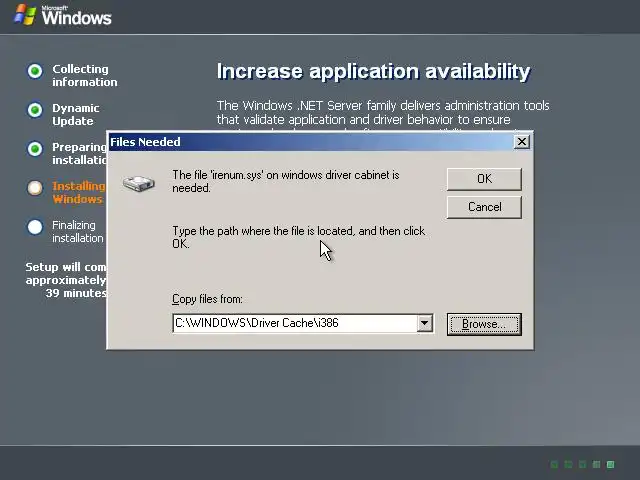
Task: Click Finalizing installation step indicator
Action: [35, 227]
